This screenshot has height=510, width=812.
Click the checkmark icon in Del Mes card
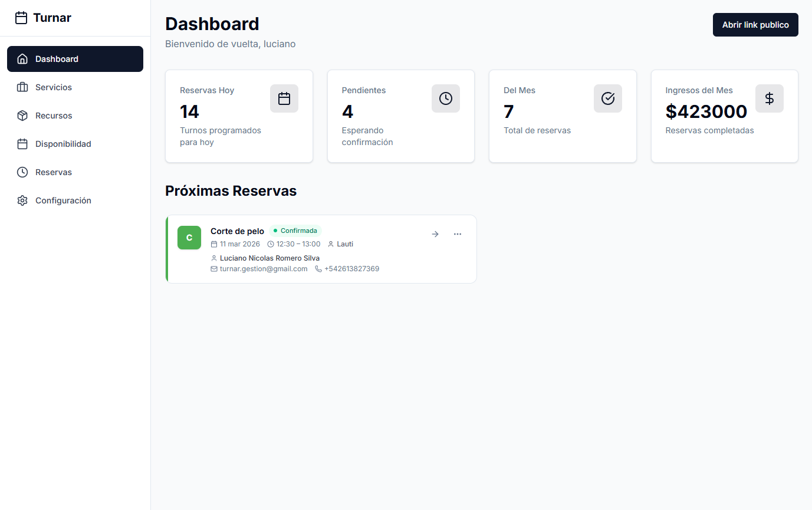[x=608, y=98]
